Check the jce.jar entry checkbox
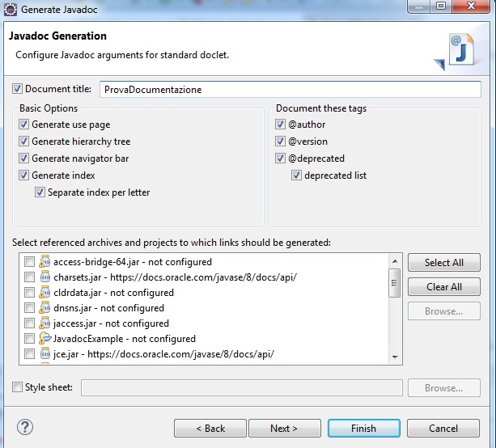The width and height of the screenshot is (496, 448). 29,353
